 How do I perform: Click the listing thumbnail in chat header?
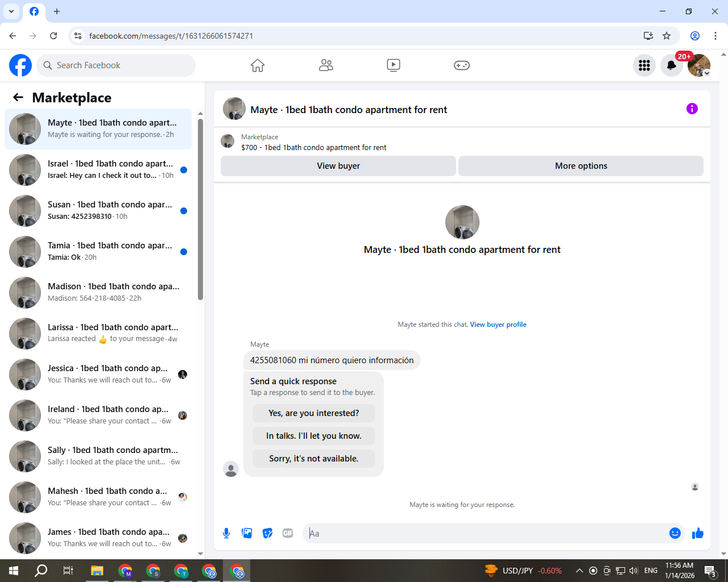[234, 109]
